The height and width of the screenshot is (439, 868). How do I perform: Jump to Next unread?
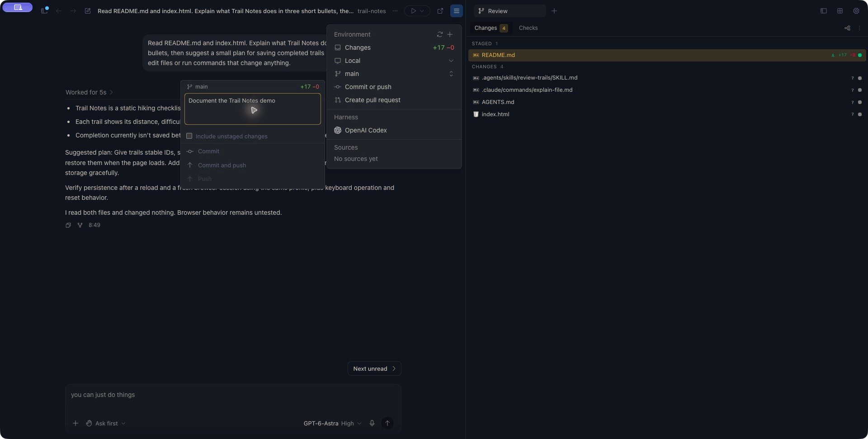[374, 368]
